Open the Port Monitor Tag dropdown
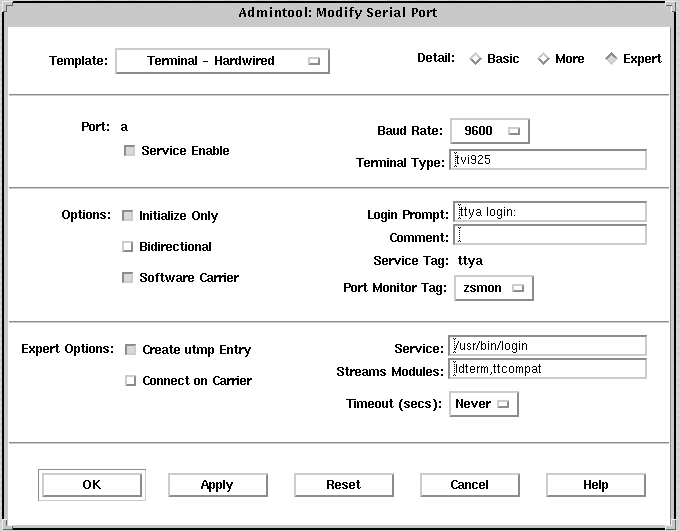This screenshot has height=531, width=679. tap(494, 288)
